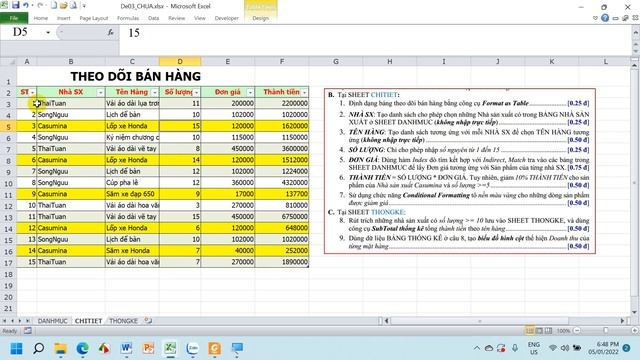Open the Data ribbon tab
Image resolution: width=640 pixels, height=360 pixels.
click(153, 18)
